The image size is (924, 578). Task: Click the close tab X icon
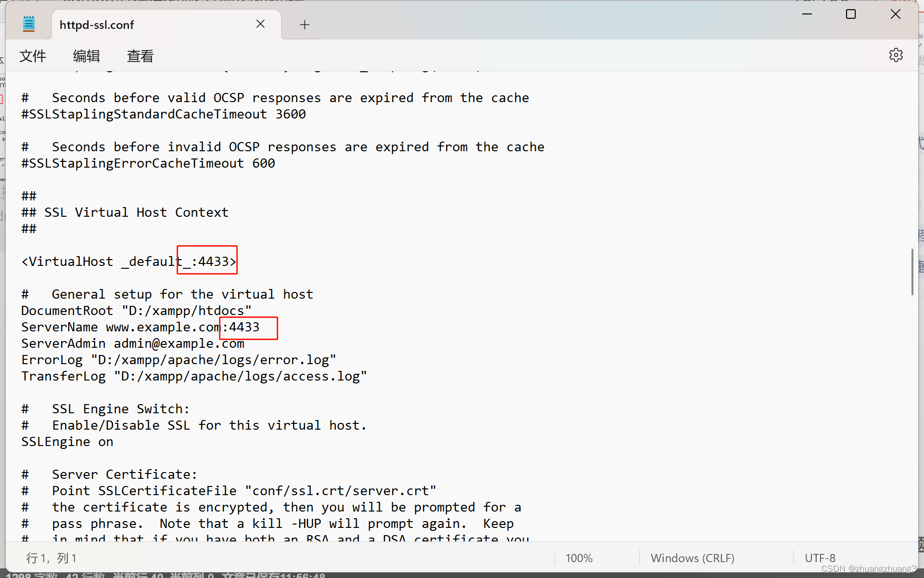[x=260, y=25]
